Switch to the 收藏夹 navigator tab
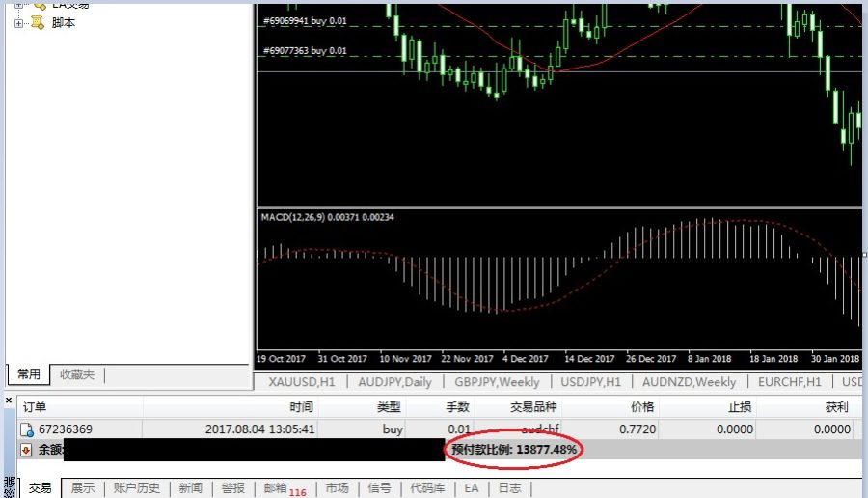868x498 pixels. click(x=77, y=374)
